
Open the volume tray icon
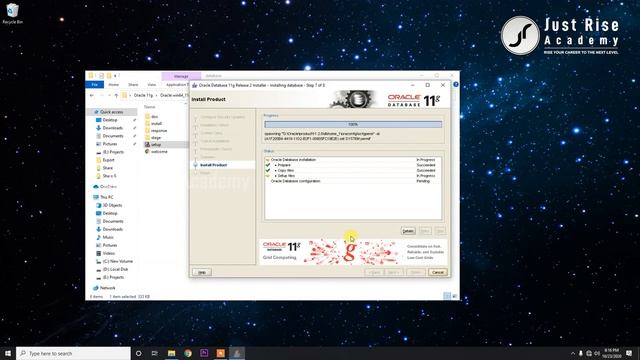pyautogui.click(x=597, y=353)
